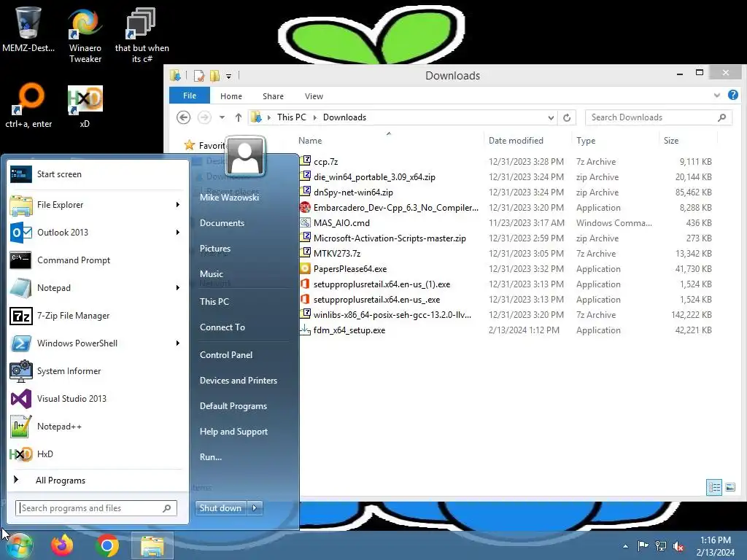Show hidden tray icons arrow

(x=625, y=546)
